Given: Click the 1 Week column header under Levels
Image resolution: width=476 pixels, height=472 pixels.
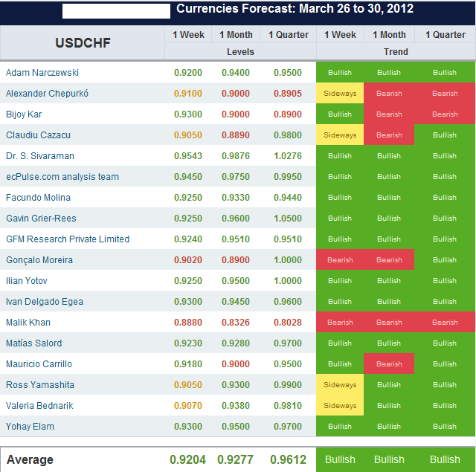Looking at the screenshot, I should tap(188, 35).
